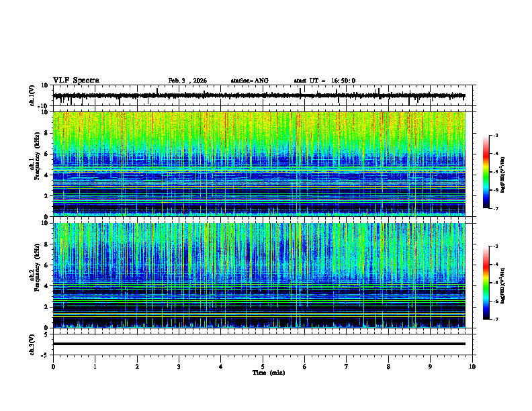Click the time axis tick label "0"

coord(53,367)
